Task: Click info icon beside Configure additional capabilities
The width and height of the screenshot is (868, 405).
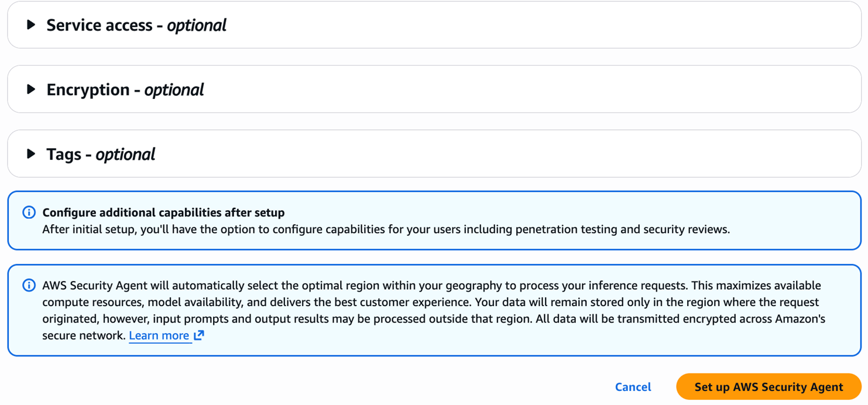Action: tap(29, 212)
